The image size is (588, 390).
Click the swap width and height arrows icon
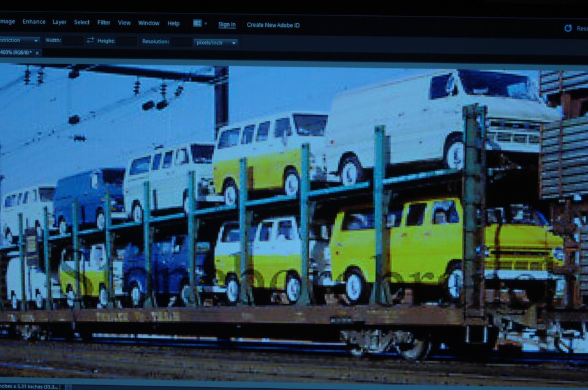tap(89, 40)
